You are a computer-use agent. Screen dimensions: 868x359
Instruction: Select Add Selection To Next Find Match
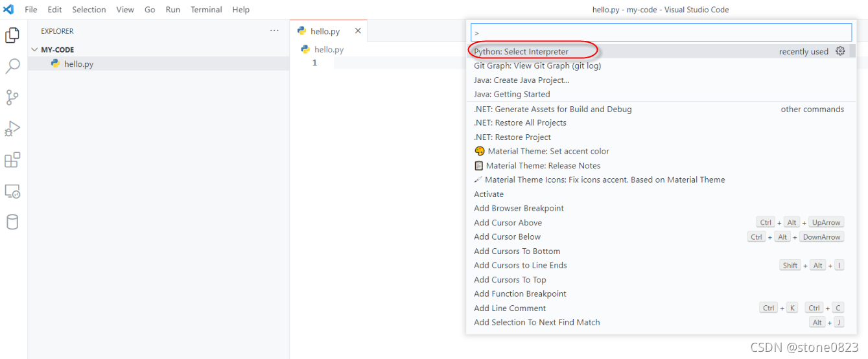coord(661,322)
